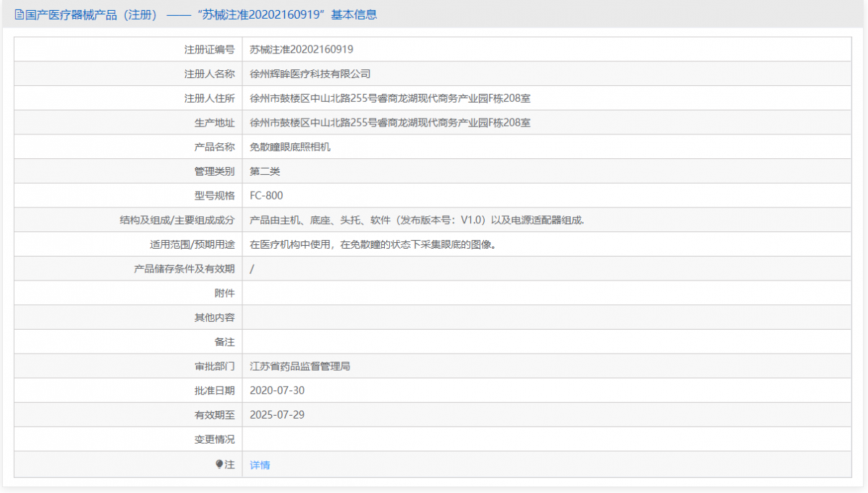This screenshot has height=493, width=868.
Task: Select the 注册证编号 label
Action: click(x=209, y=49)
